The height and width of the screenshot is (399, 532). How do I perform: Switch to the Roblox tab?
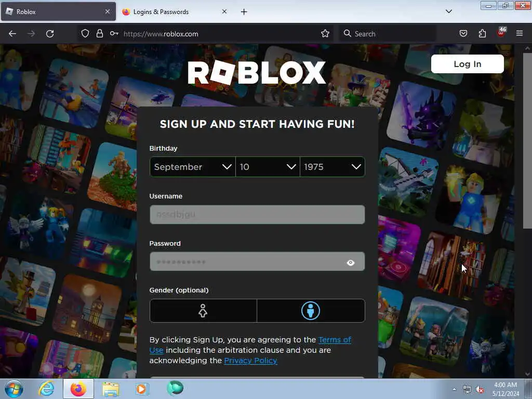tap(58, 11)
